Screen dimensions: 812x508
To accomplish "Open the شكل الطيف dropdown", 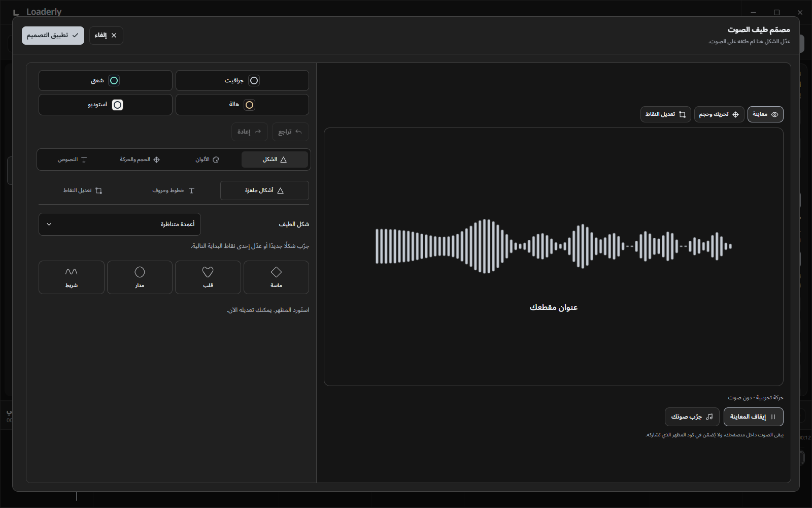I will pyautogui.click(x=120, y=224).
